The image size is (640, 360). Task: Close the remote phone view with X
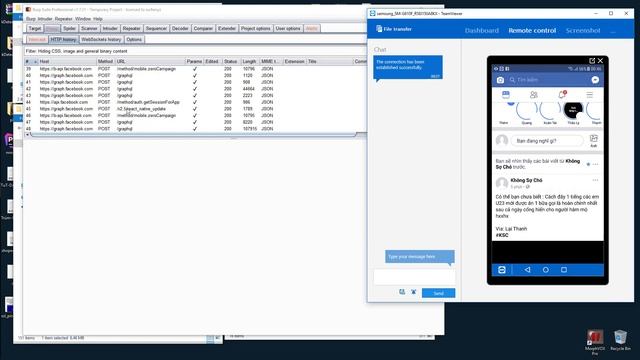(600, 60)
